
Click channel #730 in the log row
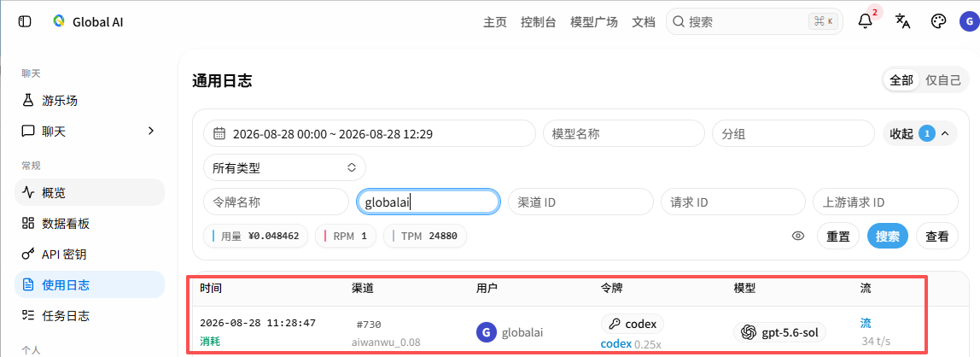[369, 325]
